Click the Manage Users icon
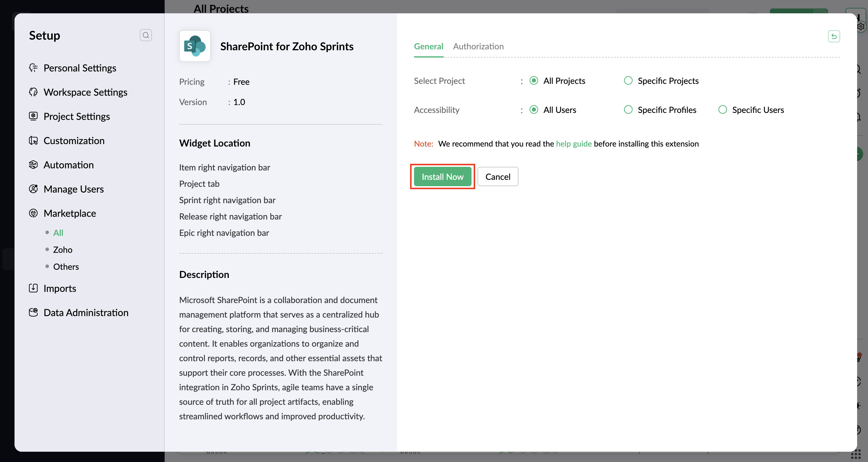Image resolution: width=868 pixels, height=462 pixels. coord(33,189)
